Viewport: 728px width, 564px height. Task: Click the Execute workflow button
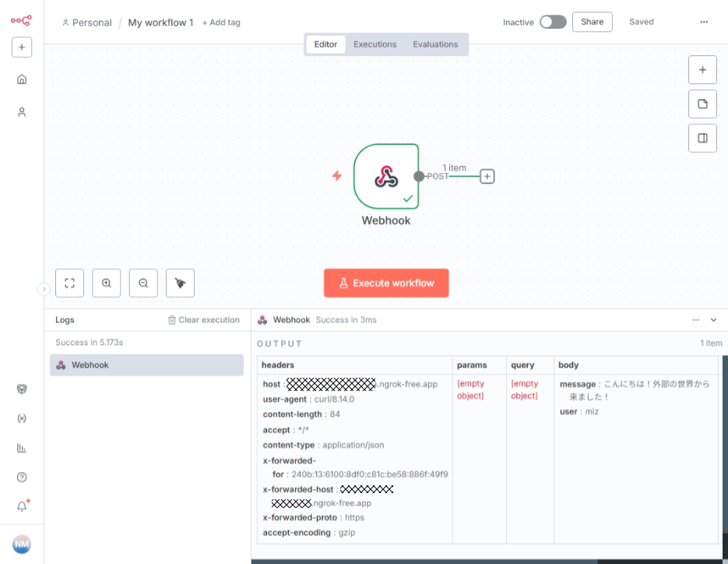(x=386, y=283)
